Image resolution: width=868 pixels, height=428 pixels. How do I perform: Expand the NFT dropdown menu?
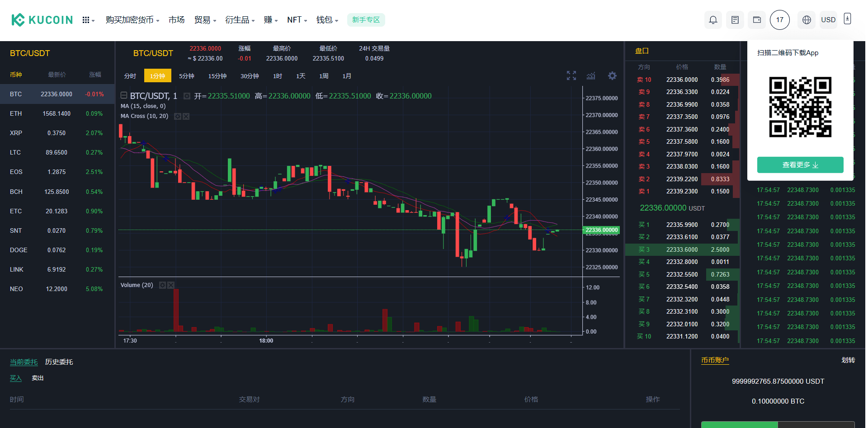297,20
